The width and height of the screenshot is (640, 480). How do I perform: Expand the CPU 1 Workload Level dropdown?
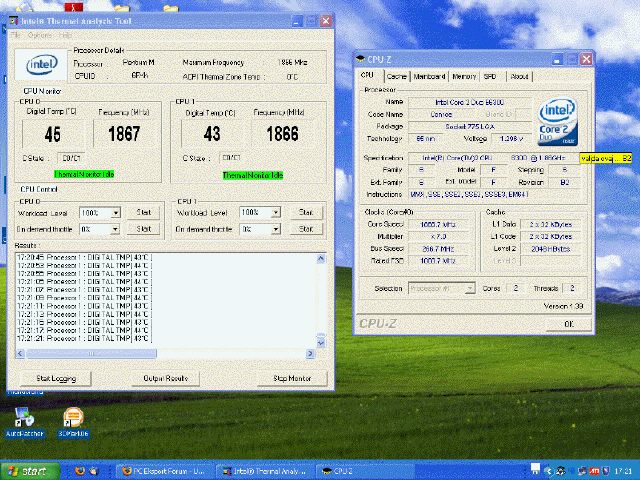tap(276, 213)
